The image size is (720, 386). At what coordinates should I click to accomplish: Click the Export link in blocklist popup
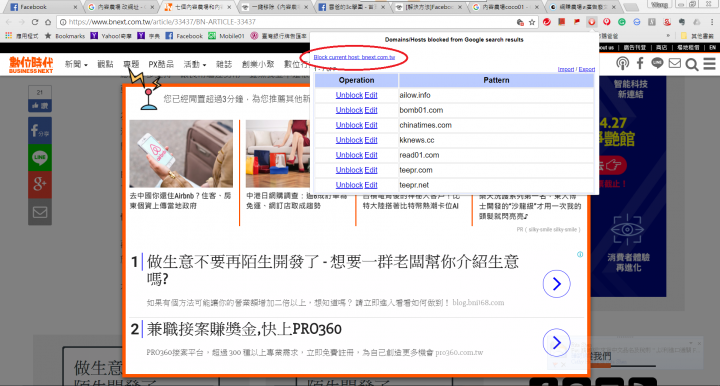coord(587,69)
